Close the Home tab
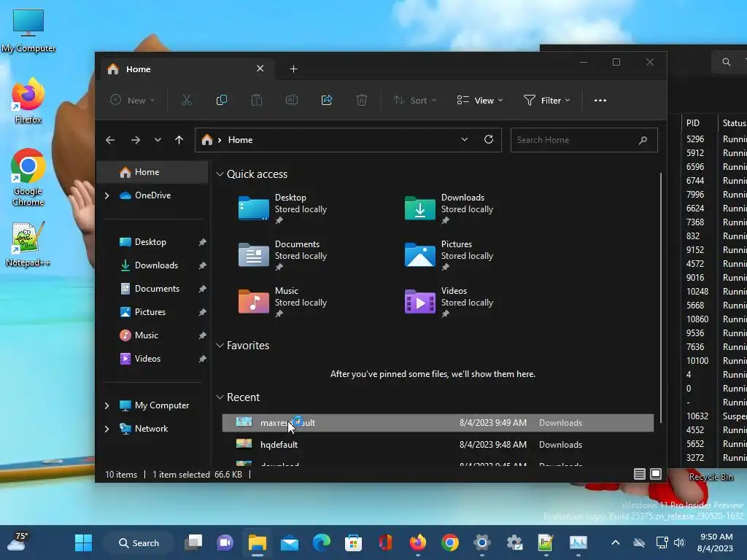This screenshot has height=560, width=747. click(x=260, y=69)
